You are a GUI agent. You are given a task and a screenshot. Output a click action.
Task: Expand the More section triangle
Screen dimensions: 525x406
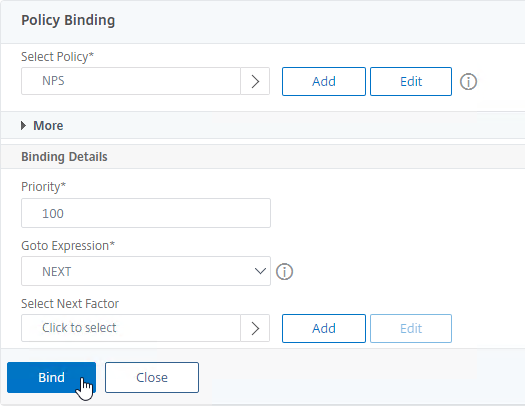pyautogui.click(x=23, y=126)
